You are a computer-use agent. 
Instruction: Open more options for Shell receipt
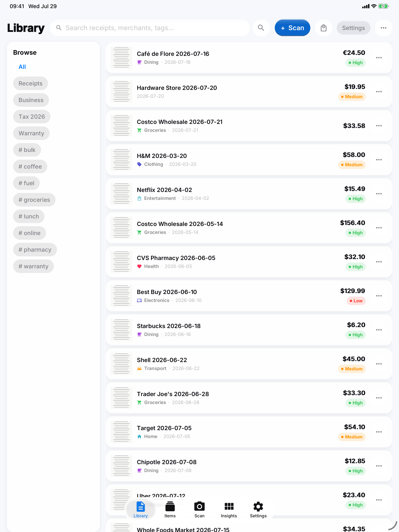click(379, 364)
